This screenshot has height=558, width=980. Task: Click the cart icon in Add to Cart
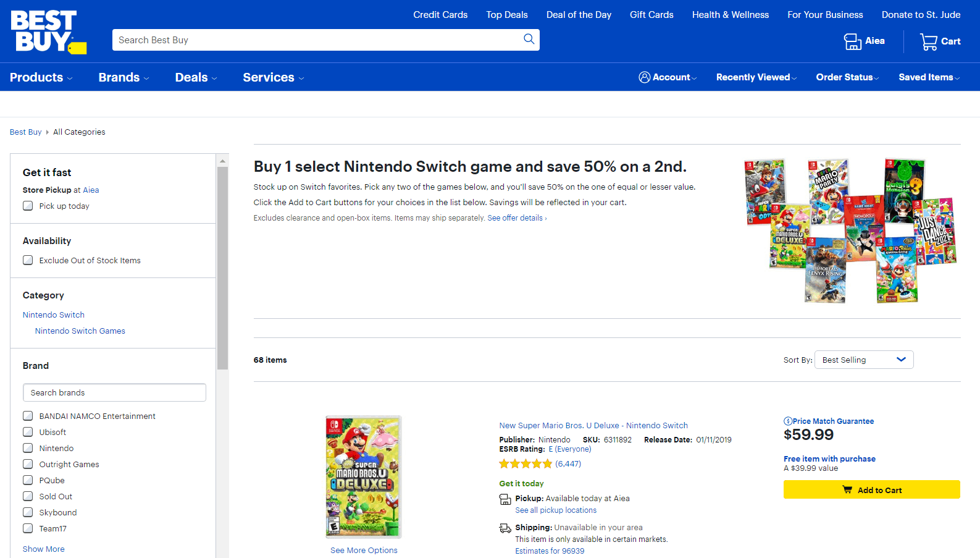click(847, 490)
